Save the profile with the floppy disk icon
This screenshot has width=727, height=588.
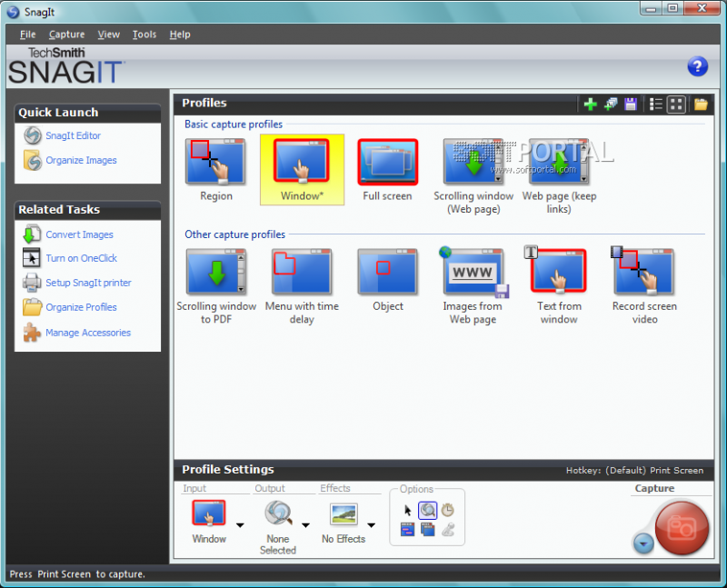(631, 105)
